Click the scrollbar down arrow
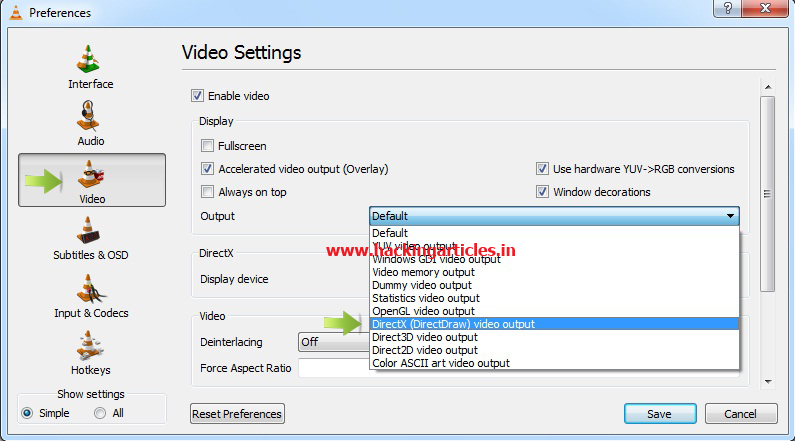Screen dimensions: 795x441 pyautogui.click(x=768, y=382)
